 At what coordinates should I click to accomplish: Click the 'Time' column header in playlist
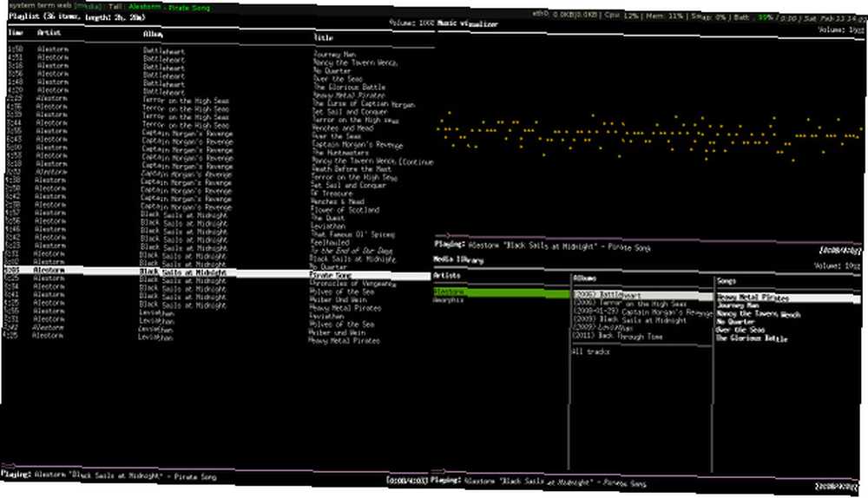click(x=16, y=33)
